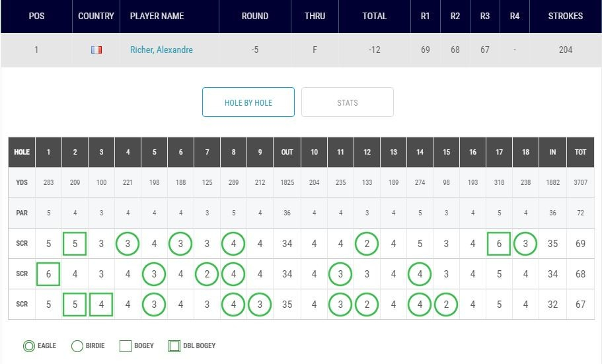Switch to the Hole By Hole tab

[x=248, y=102]
